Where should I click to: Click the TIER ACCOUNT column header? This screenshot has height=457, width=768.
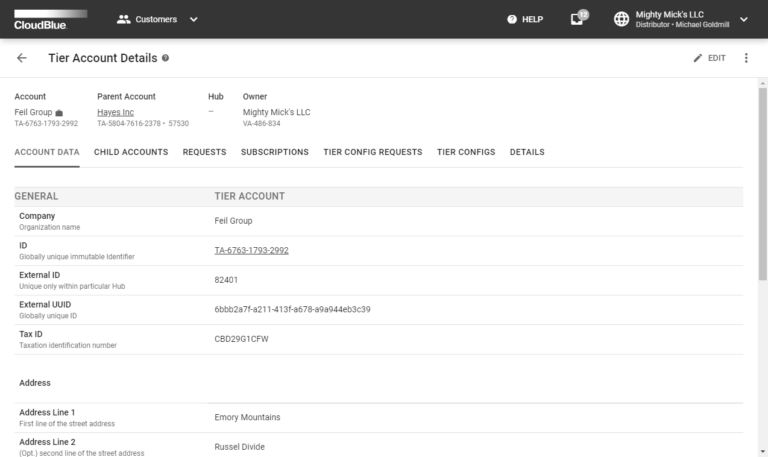coord(249,196)
